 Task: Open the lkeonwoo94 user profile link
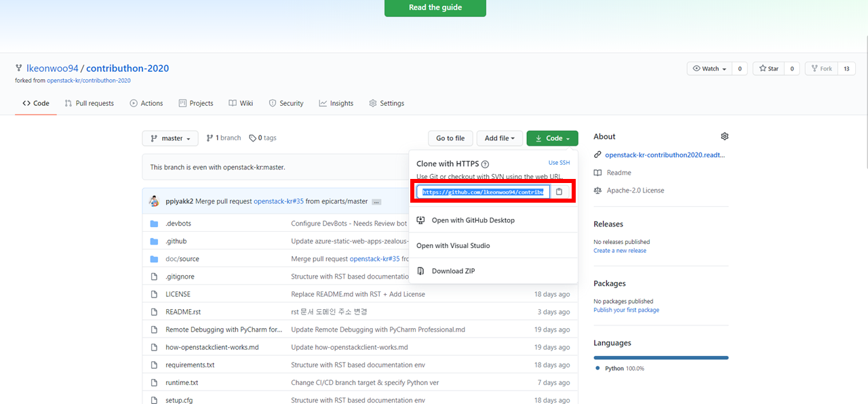pos(52,68)
